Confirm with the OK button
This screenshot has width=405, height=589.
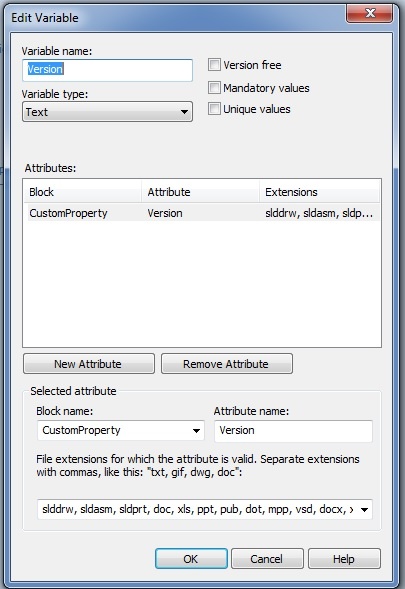[191, 559]
